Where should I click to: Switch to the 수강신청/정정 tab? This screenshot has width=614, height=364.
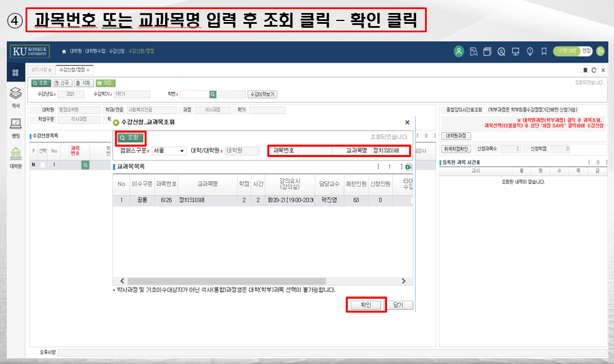(x=72, y=70)
